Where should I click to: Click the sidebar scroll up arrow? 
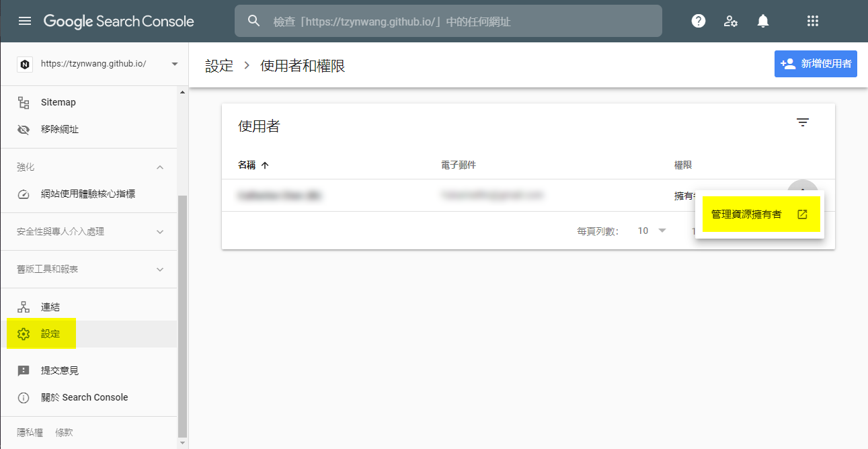[183, 91]
